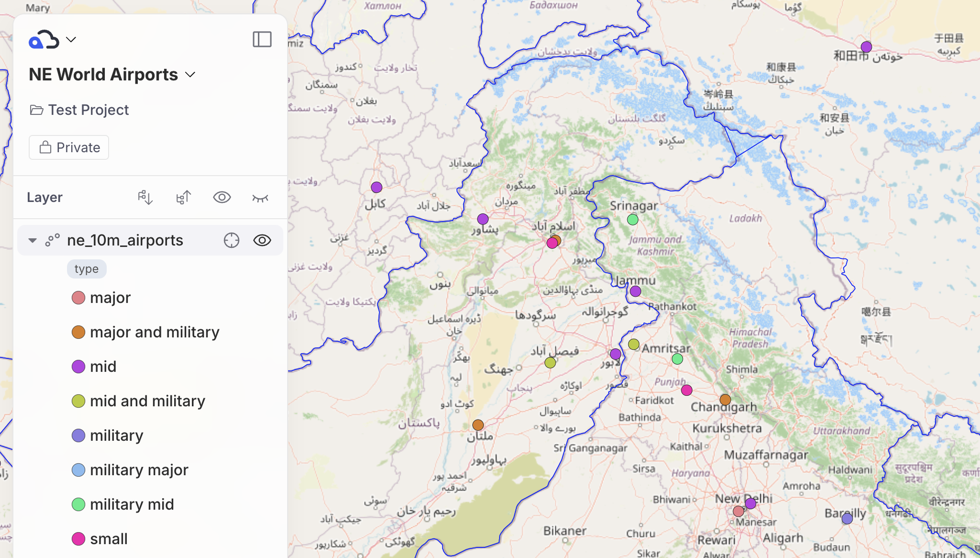Click the Layer panel header

45,197
